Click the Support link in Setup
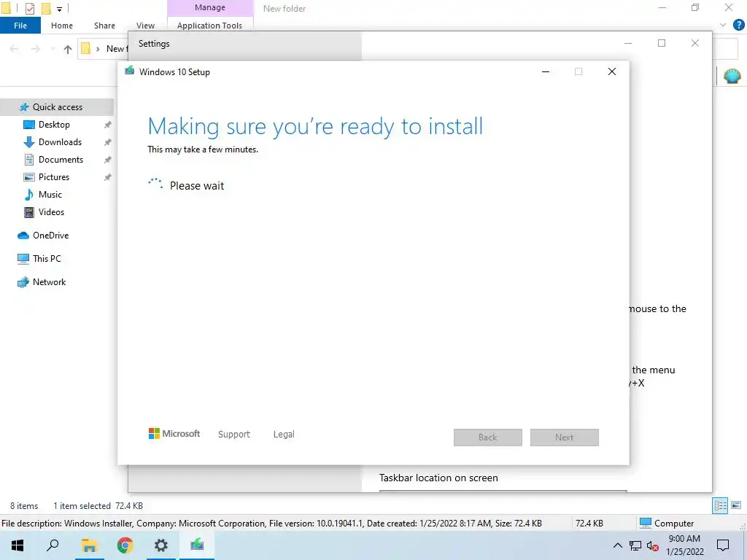The height and width of the screenshot is (560, 747). pos(234,435)
